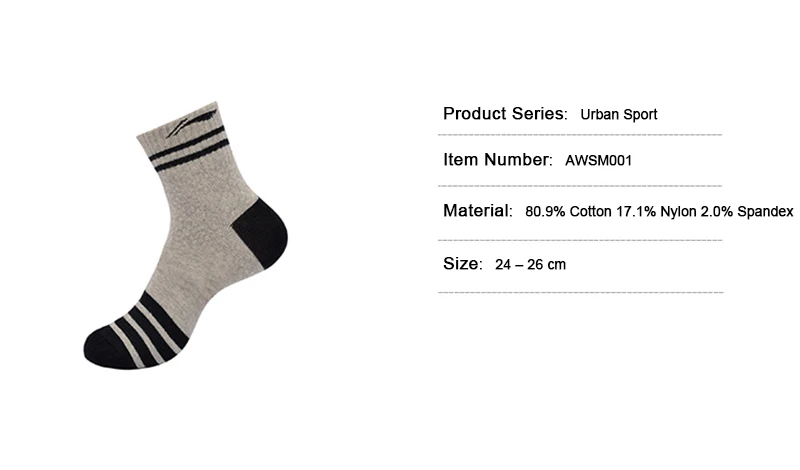Click the 24 – 26 cm size value
The width and height of the screenshot is (800, 470).
[530, 265]
